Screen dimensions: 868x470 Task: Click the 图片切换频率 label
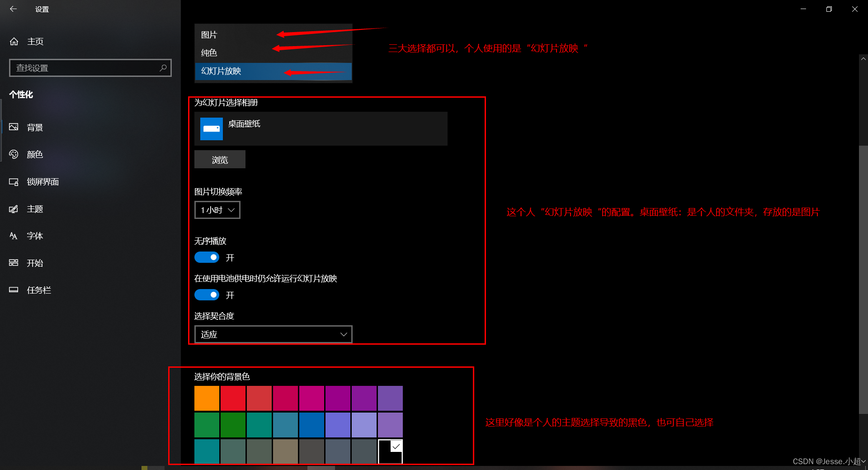218,191
